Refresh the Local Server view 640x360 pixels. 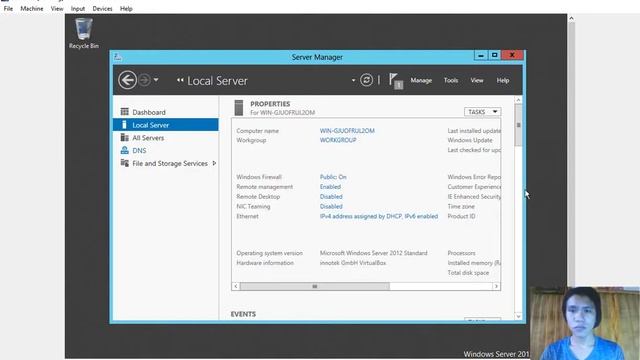pyautogui.click(x=367, y=80)
